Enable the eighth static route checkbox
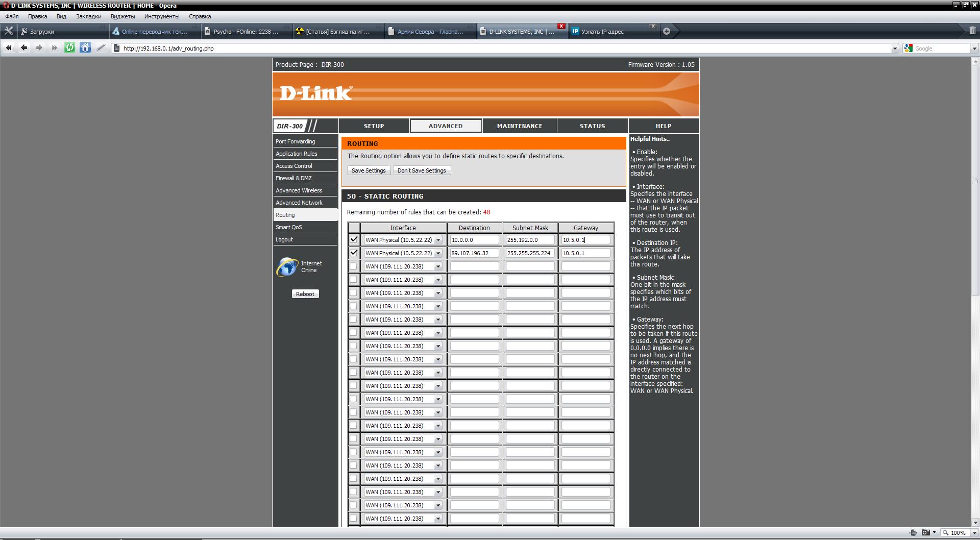This screenshot has width=980, height=540. [x=354, y=332]
